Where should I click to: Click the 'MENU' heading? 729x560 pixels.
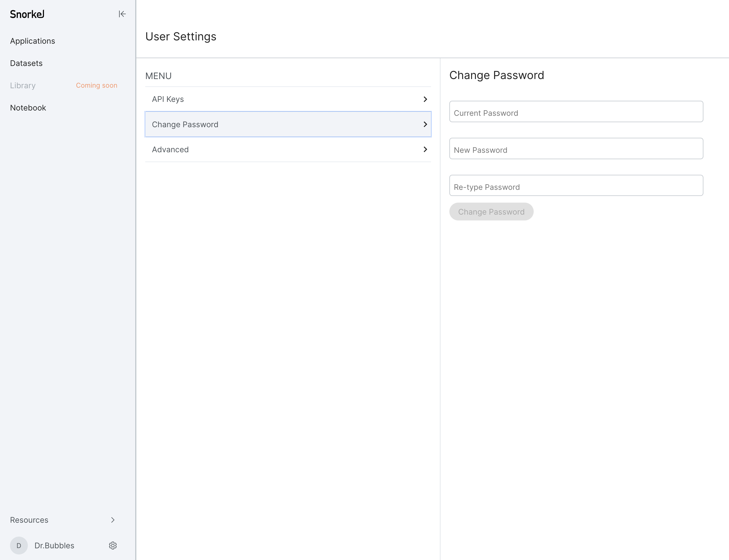(159, 76)
